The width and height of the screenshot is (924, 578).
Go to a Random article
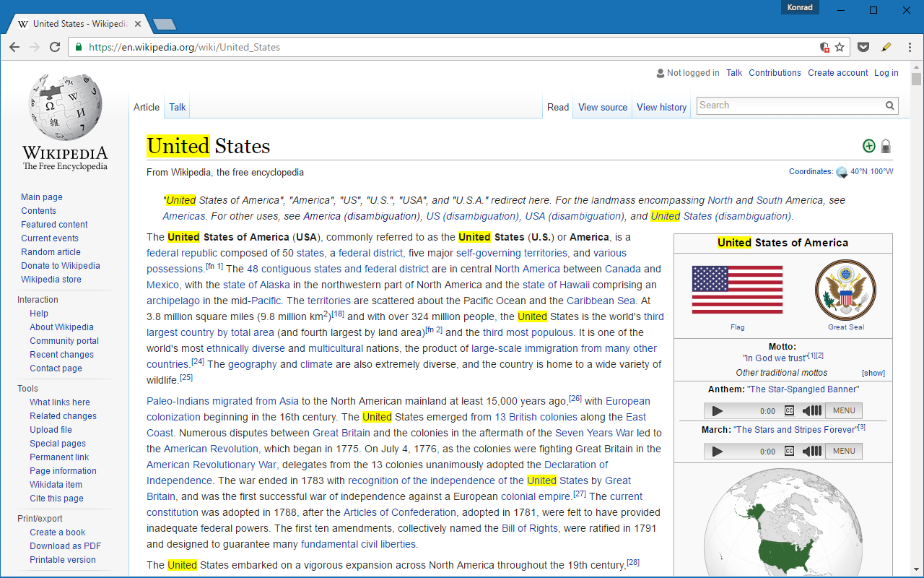click(51, 252)
